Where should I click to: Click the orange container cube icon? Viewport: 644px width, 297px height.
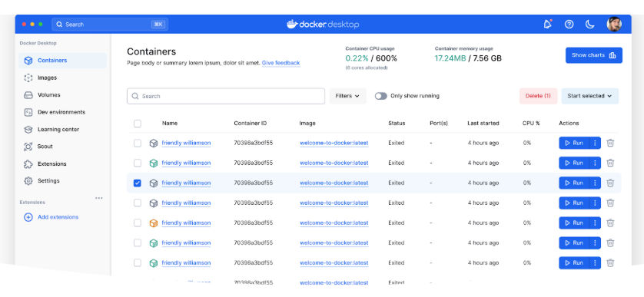154,223
